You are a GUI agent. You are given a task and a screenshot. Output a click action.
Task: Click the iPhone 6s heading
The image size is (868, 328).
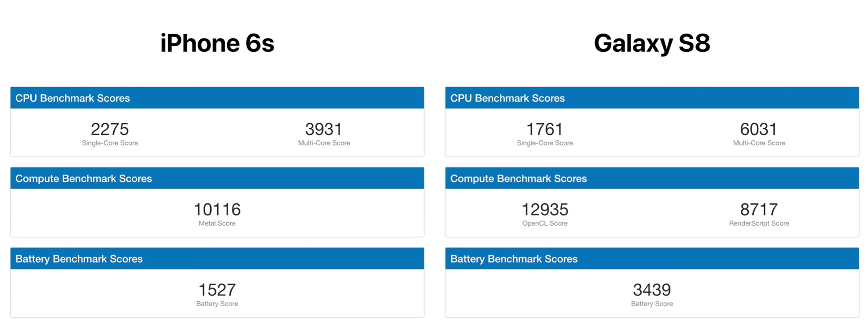pyautogui.click(x=217, y=43)
